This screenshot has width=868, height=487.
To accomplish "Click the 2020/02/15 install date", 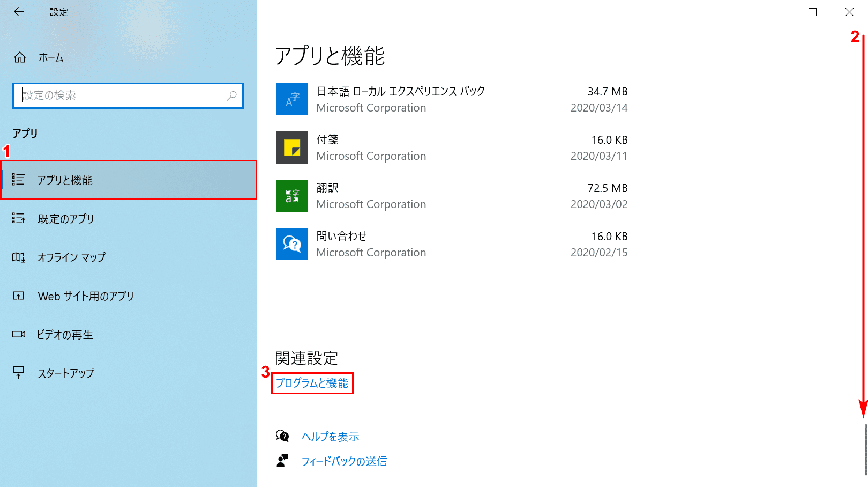I will 599,253.
